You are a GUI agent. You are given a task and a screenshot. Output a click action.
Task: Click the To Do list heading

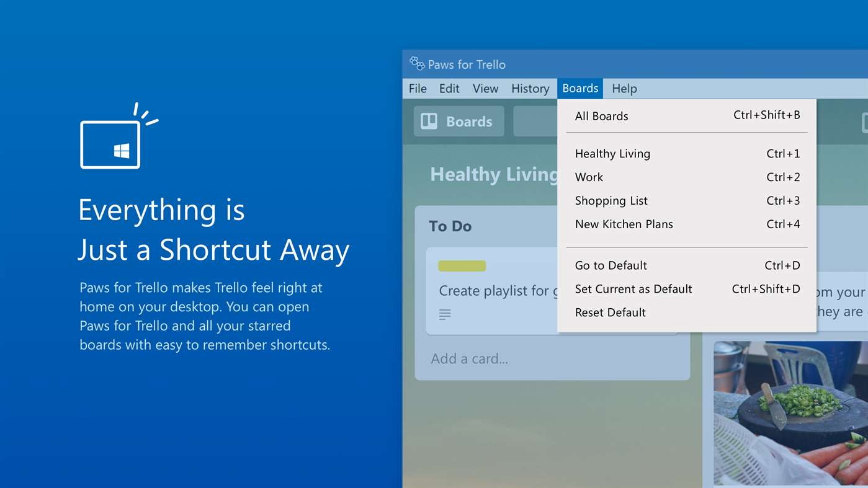[450, 226]
